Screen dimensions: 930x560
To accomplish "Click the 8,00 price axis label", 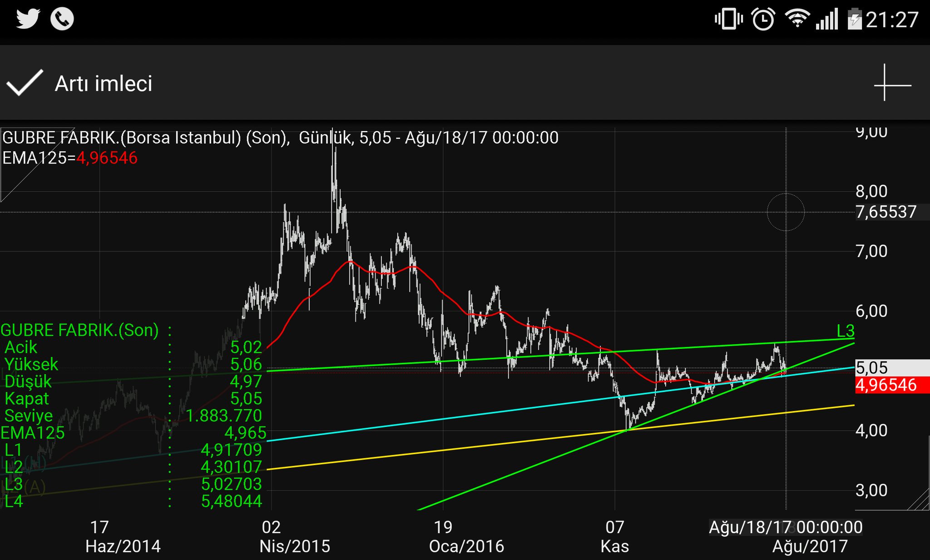I will pyautogui.click(x=871, y=191).
